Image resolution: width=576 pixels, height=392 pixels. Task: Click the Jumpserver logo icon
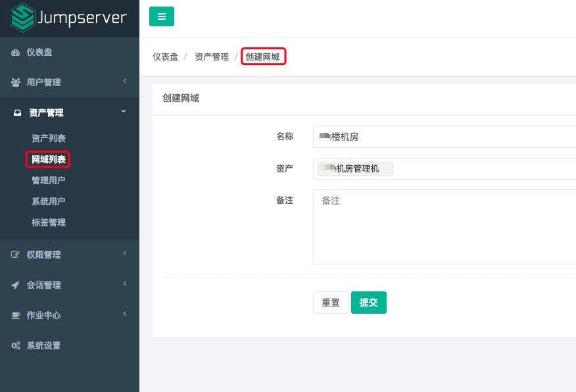22,17
